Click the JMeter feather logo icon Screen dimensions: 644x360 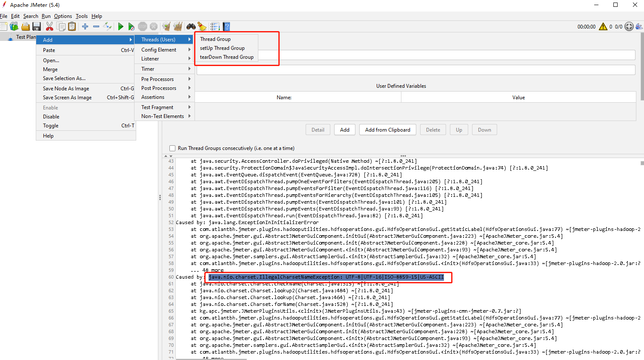[x=639, y=26]
